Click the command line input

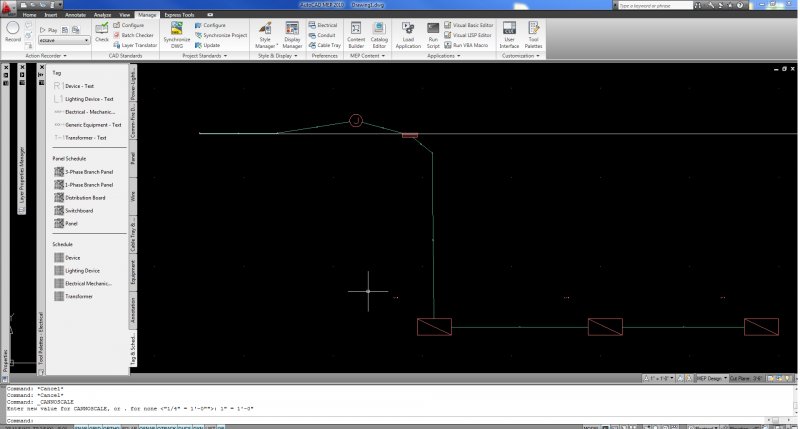pos(398,420)
